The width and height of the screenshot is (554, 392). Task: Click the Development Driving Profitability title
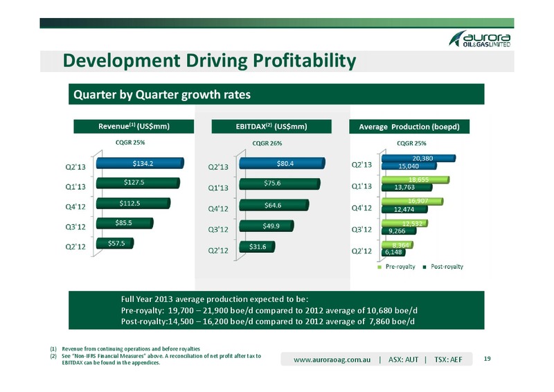coord(209,60)
